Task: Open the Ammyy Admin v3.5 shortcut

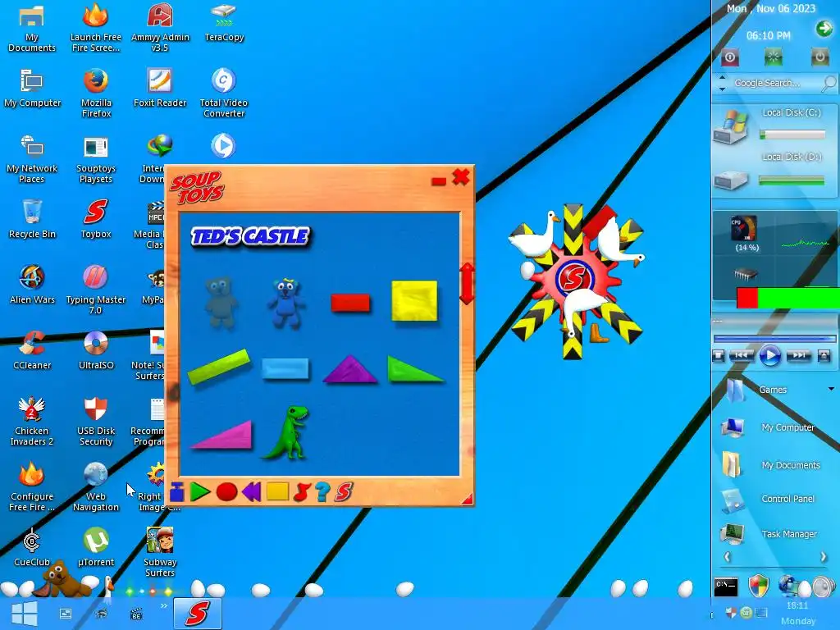Action: [x=160, y=27]
